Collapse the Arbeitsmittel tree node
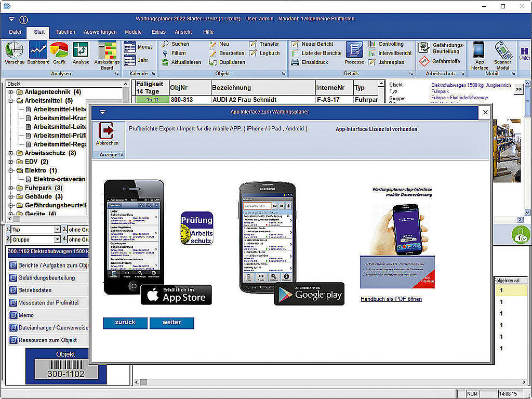This screenshot has height=399, width=532. coord(11,101)
